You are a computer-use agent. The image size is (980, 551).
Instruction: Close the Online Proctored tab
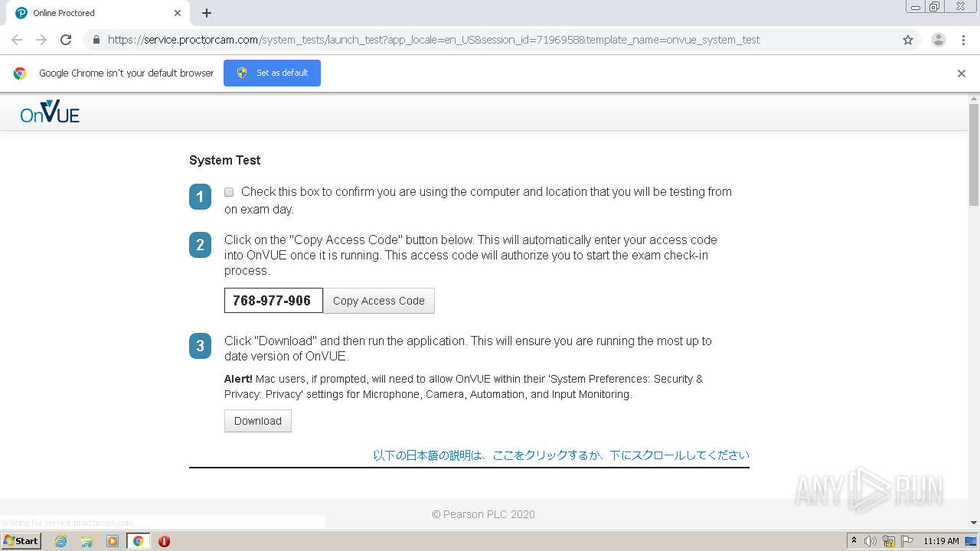[178, 13]
